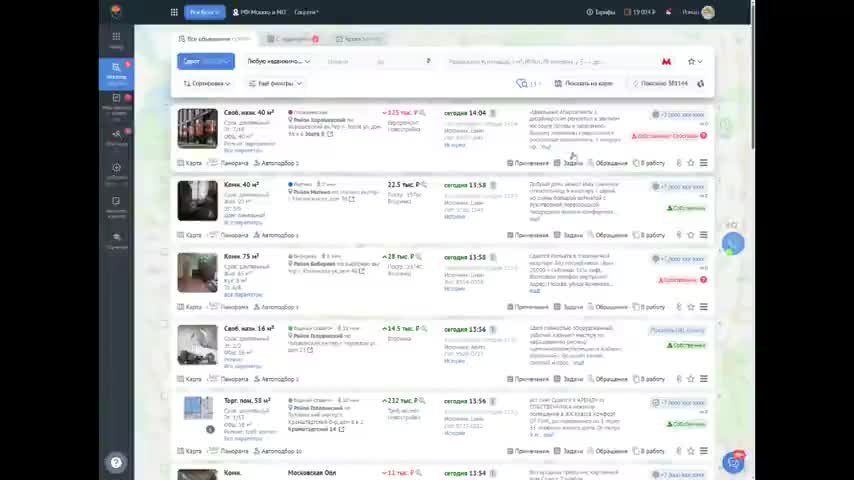Image resolution: width=854 pixels, height=480 pixels.
Task: Open hamburger menu of 'Торг. пом. 53 м²' listing
Action: click(x=704, y=451)
